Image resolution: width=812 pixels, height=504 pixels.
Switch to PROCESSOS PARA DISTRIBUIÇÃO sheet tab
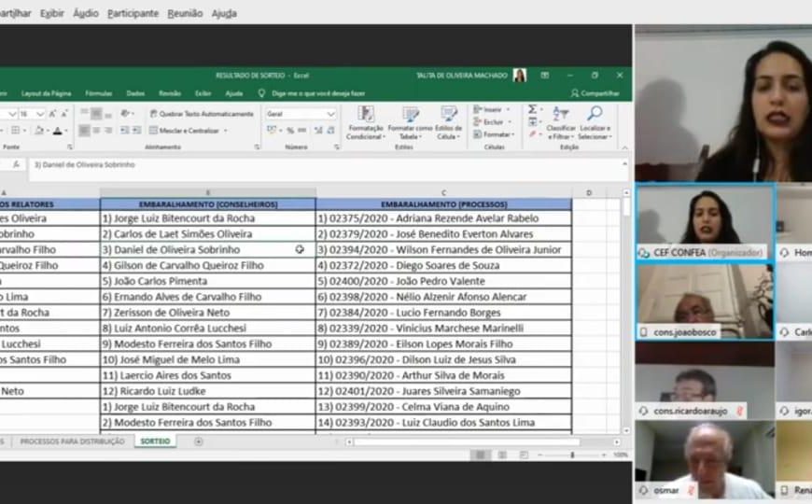73,441
